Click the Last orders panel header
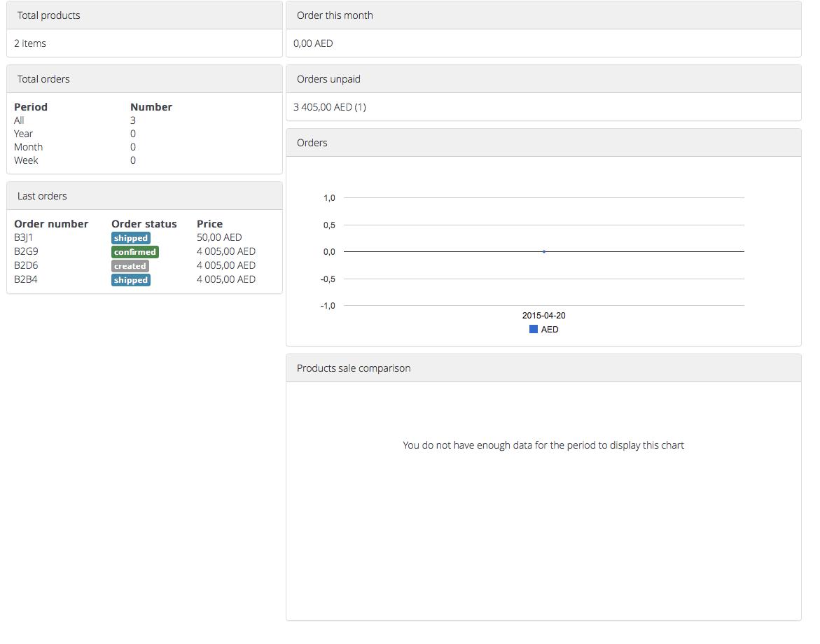 tap(144, 196)
